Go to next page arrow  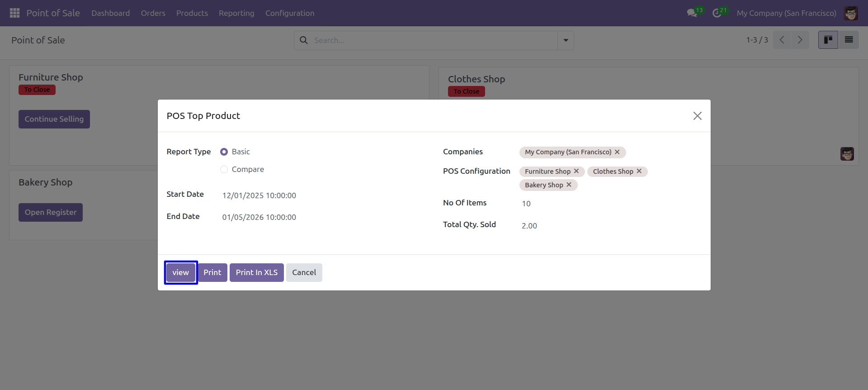pos(800,40)
